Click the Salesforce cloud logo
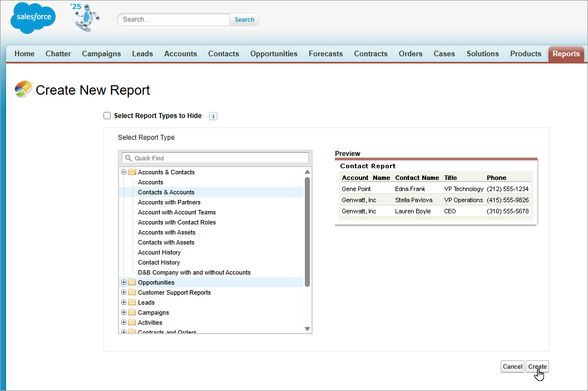This screenshot has width=588, height=391. pyautogui.click(x=33, y=18)
